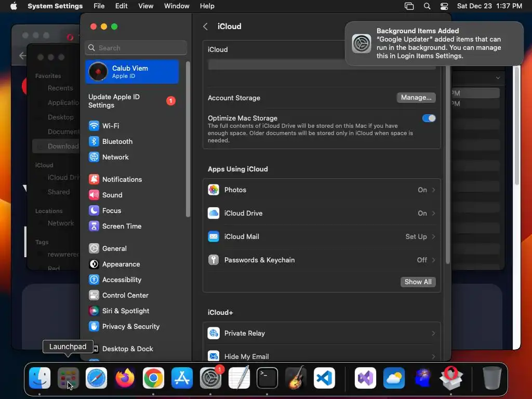Open Finder from the Dock
Image resolution: width=532 pixels, height=399 pixels.
tap(39, 378)
